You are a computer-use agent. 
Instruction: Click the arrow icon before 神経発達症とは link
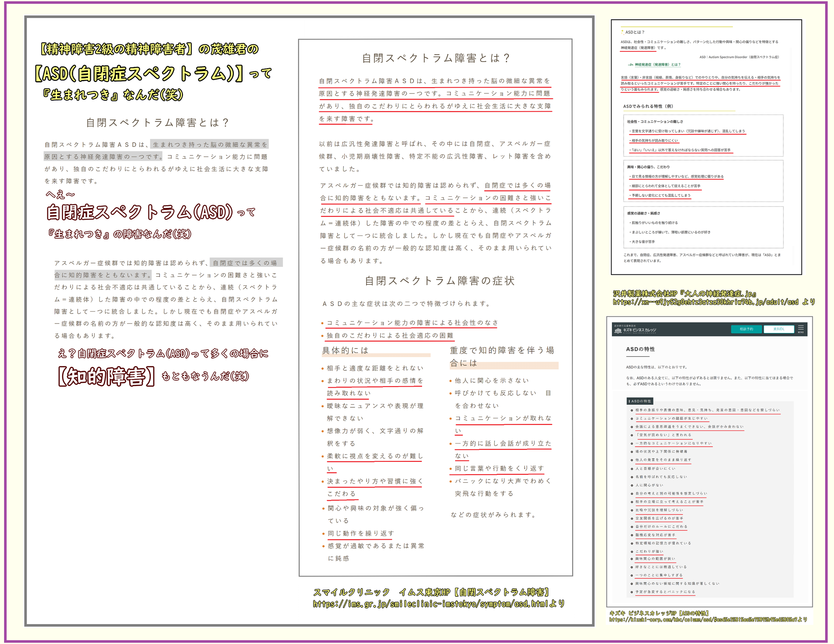pyautogui.click(x=630, y=64)
